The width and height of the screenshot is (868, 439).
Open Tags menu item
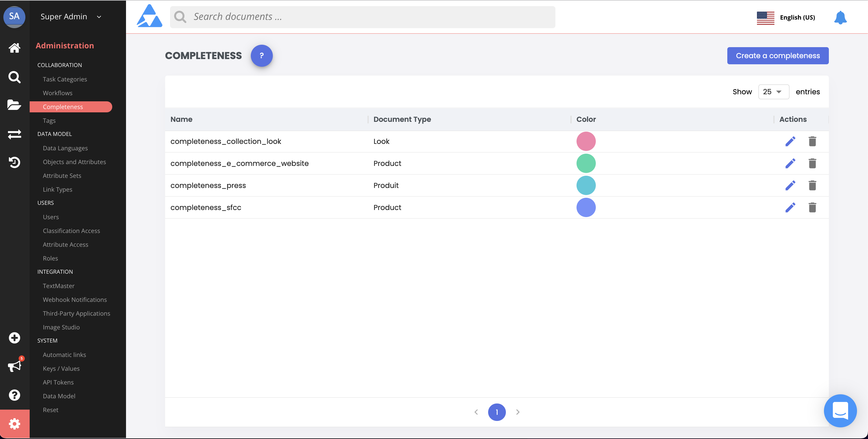pos(49,121)
